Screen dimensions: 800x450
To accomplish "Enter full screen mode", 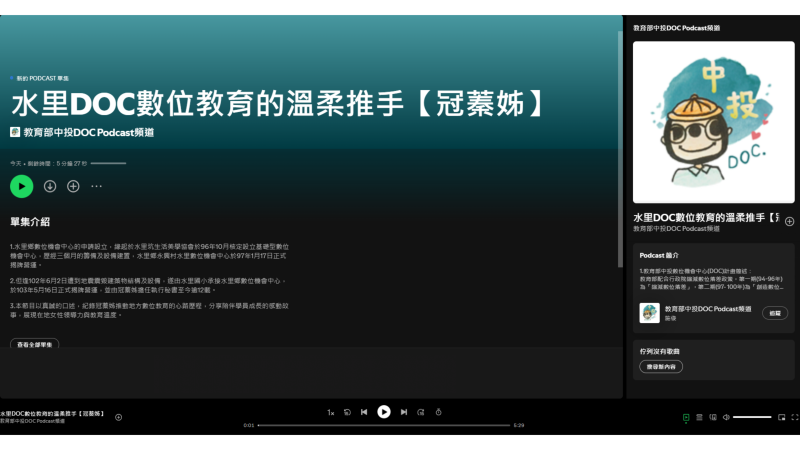I will pyautogui.click(x=794, y=417).
